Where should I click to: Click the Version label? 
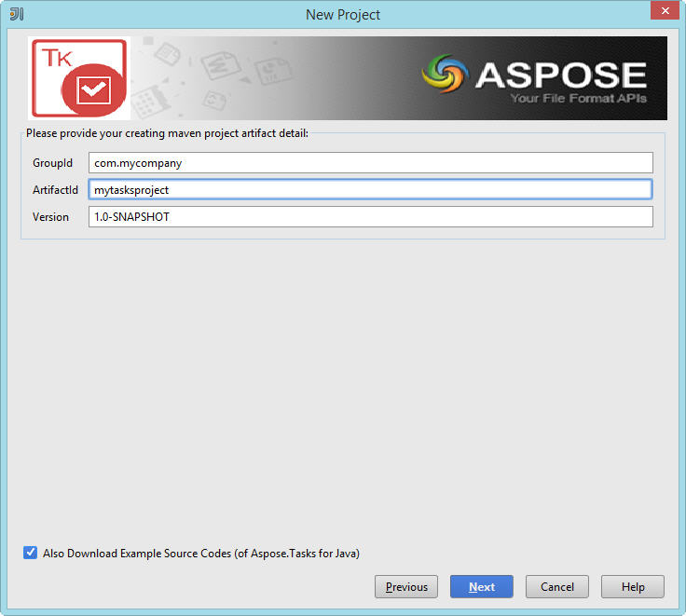click(50, 217)
